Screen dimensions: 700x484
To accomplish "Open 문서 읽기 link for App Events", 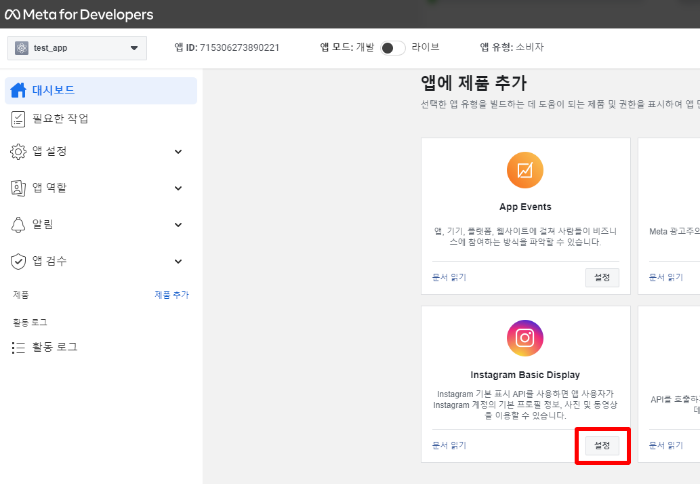I will pyautogui.click(x=449, y=277).
